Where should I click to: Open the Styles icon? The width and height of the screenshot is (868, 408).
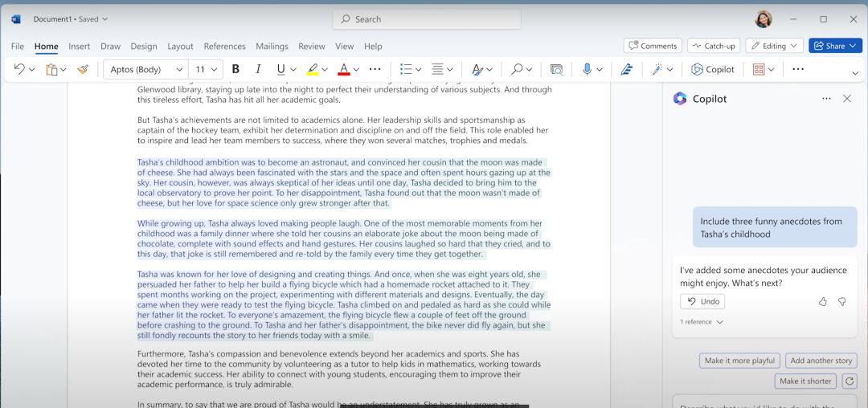[477, 69]
